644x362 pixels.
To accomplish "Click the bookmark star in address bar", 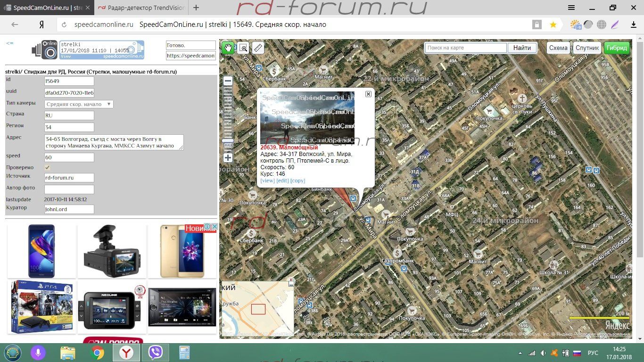I will pyautogui.click(x=553, y=25).
